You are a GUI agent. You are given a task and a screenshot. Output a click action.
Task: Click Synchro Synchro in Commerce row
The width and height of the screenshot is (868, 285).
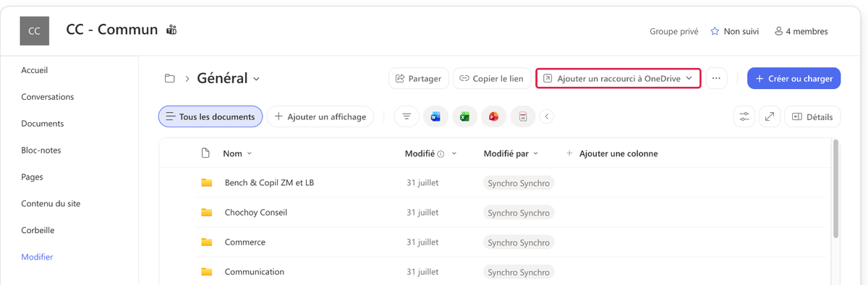[x=519, y=242]
